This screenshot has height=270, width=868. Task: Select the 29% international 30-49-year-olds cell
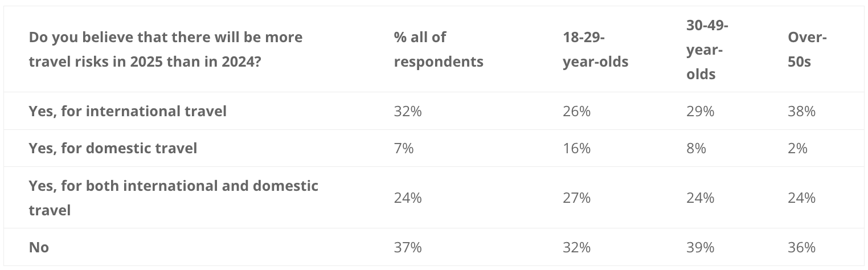700,111
